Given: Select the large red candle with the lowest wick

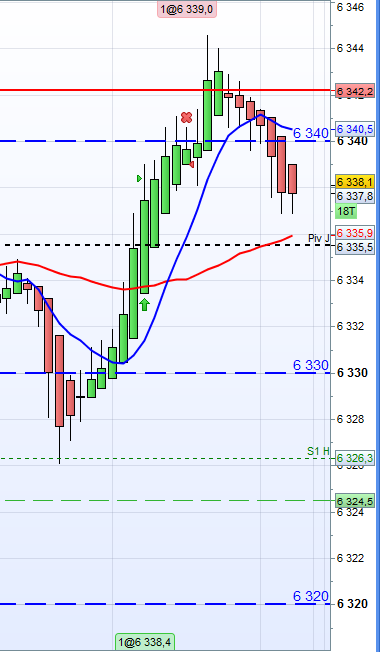Looking at the screenshot, I should click(59, 380).
